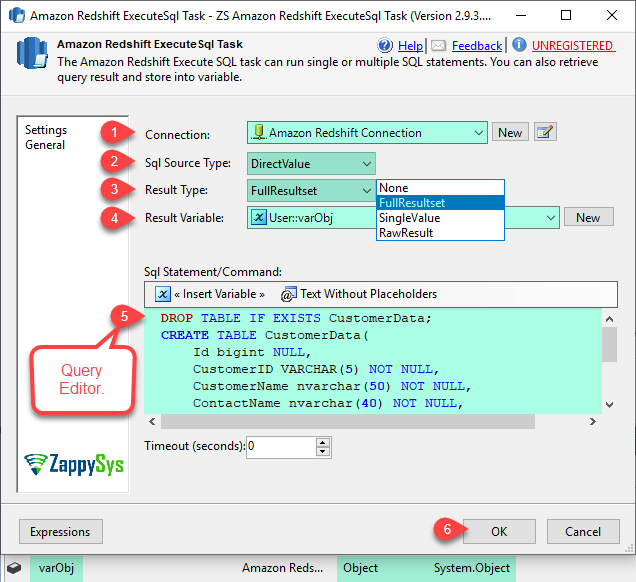Click the CustomerName nvarchar(50) line
636x582 pixels.
(x=332, y=386)
